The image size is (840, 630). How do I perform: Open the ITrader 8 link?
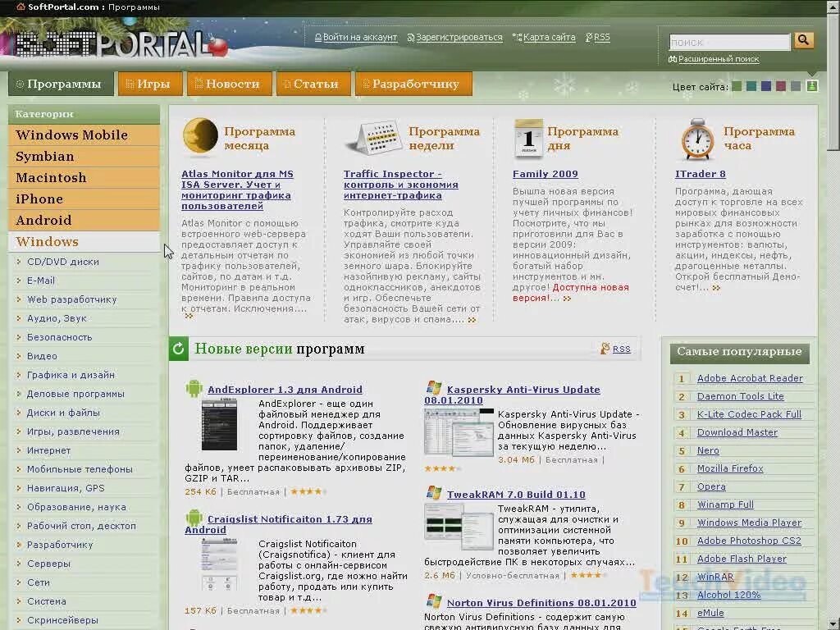point(701,174)
